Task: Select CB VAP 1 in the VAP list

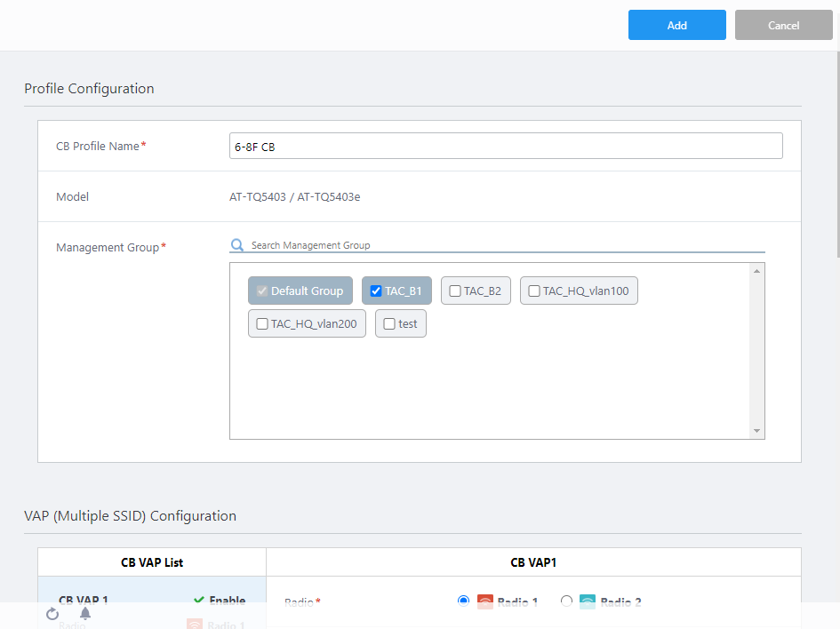Action: (x=84, y=601)
